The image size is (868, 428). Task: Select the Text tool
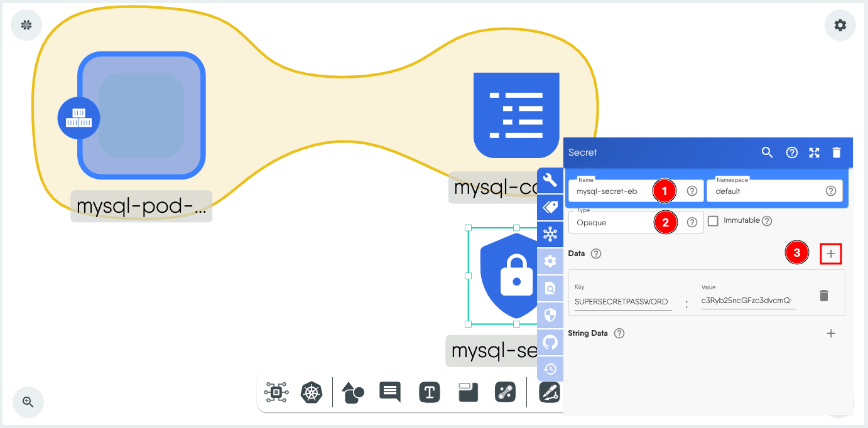point(430,392)
